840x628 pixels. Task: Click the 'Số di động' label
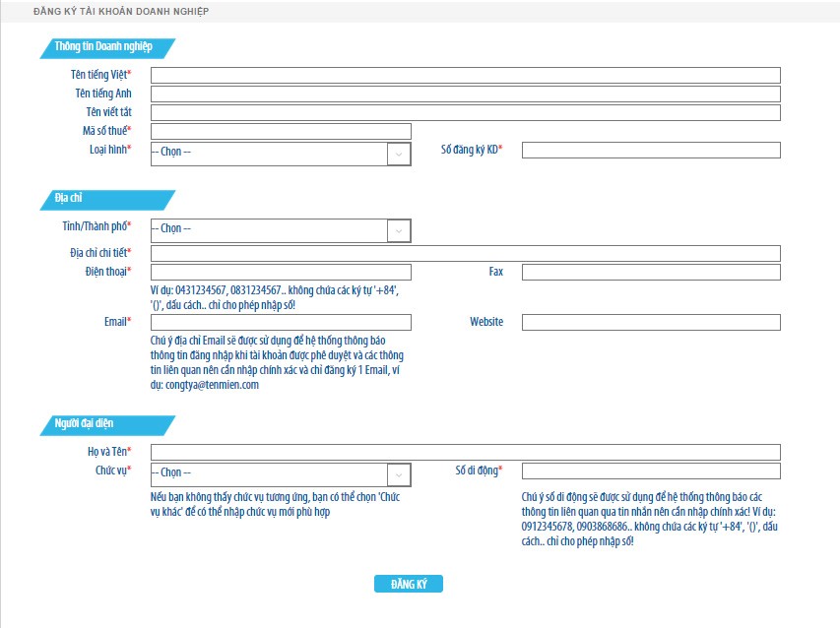(x=479, y=471)
